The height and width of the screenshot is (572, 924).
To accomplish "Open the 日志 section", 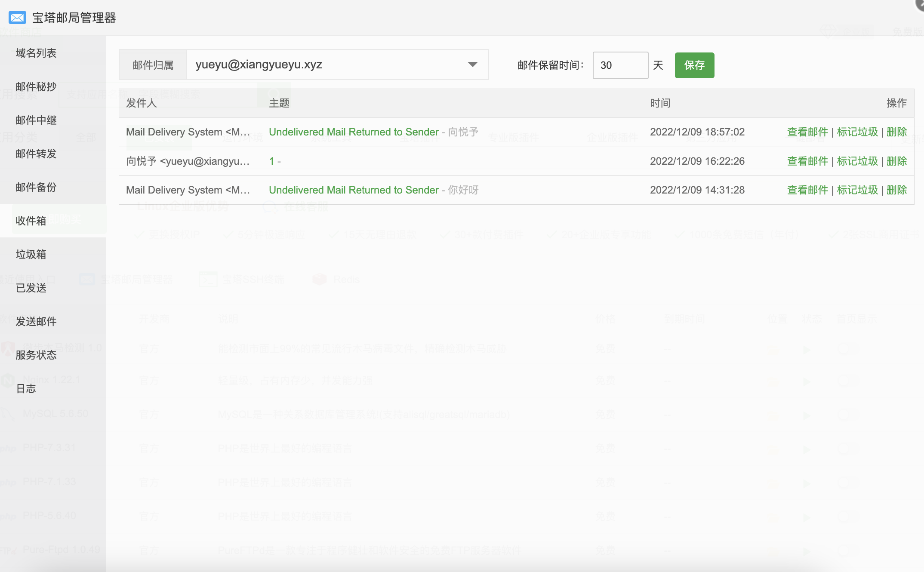I will click(x=26, y=388).
